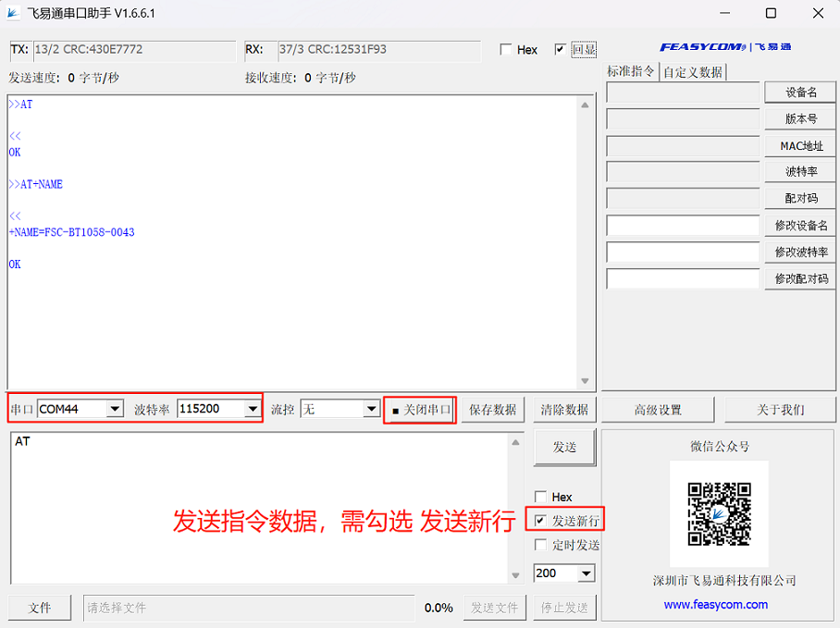The height and width of the screenshot is (628, 840).
Task: Click the MAC地址 button
Action: coord(800,145)
